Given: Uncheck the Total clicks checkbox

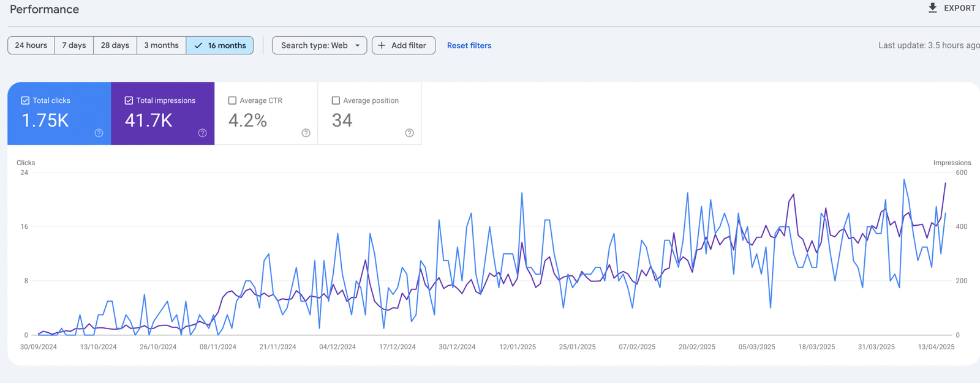Looking at the screenshot, I should click(25, 100).
